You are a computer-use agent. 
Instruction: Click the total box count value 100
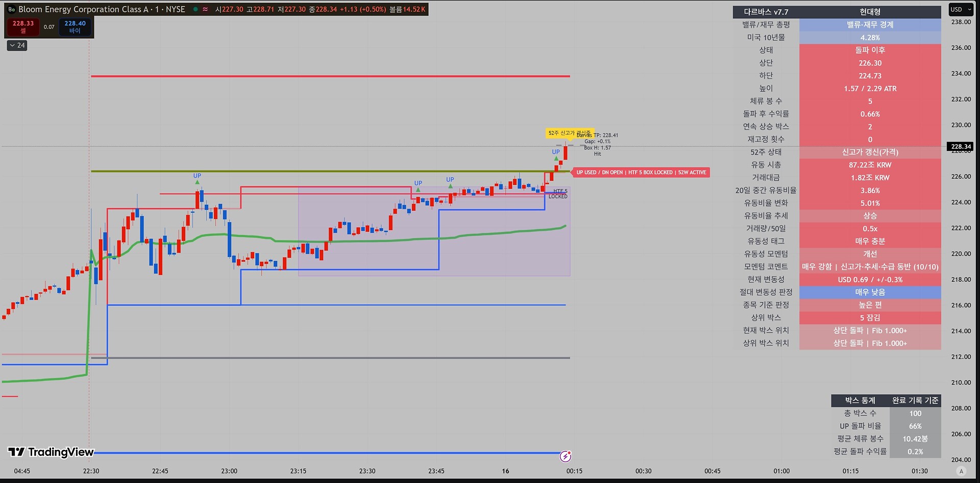pos(915,414)
